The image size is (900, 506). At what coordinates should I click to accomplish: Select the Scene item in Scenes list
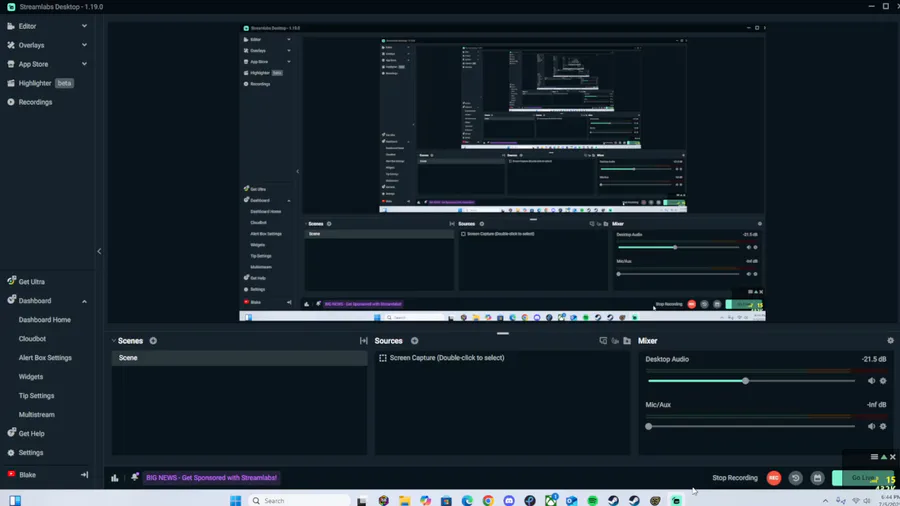click(x=239, y=358)
